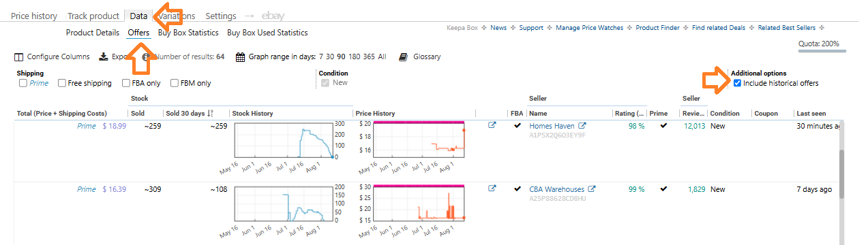Switch to Product Details subtab
Image resolution: width=868 pixels, height=245 pixels.
tap(93, 32)
